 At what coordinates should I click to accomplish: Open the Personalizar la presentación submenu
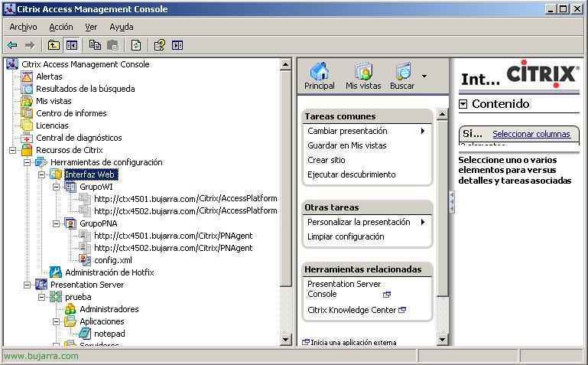pos(367,222)
